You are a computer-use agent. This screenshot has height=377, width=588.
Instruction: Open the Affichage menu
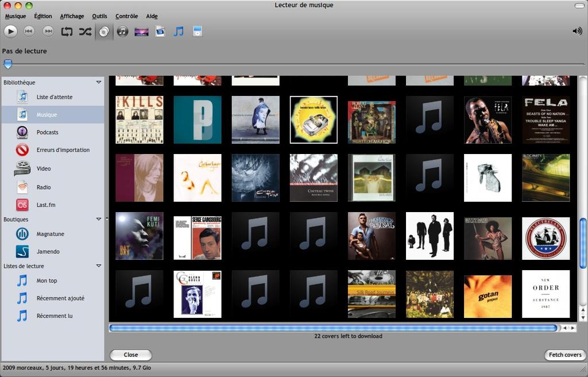click(x=72, y=16)
